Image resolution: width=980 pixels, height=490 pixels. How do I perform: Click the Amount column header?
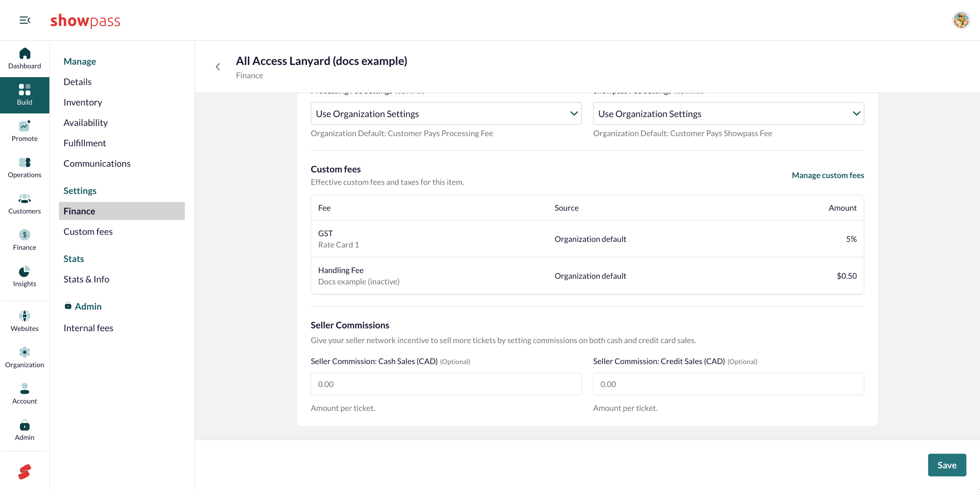843,208
